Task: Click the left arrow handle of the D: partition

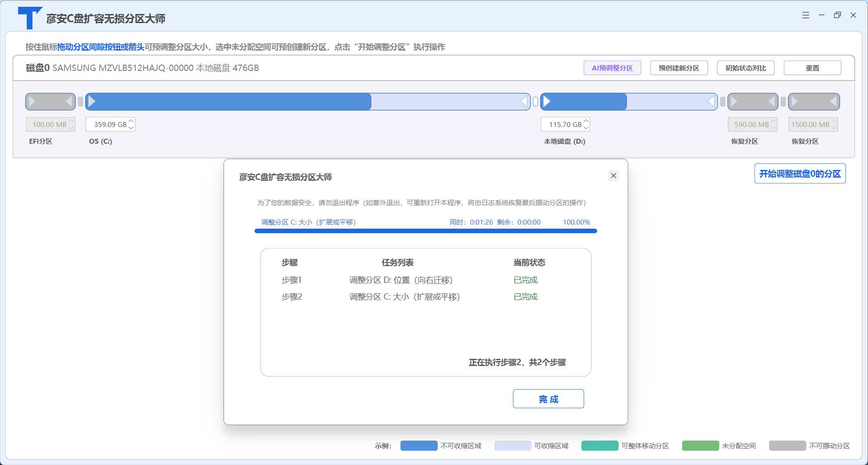Action: pyautogui.click(x=547, y=102)
